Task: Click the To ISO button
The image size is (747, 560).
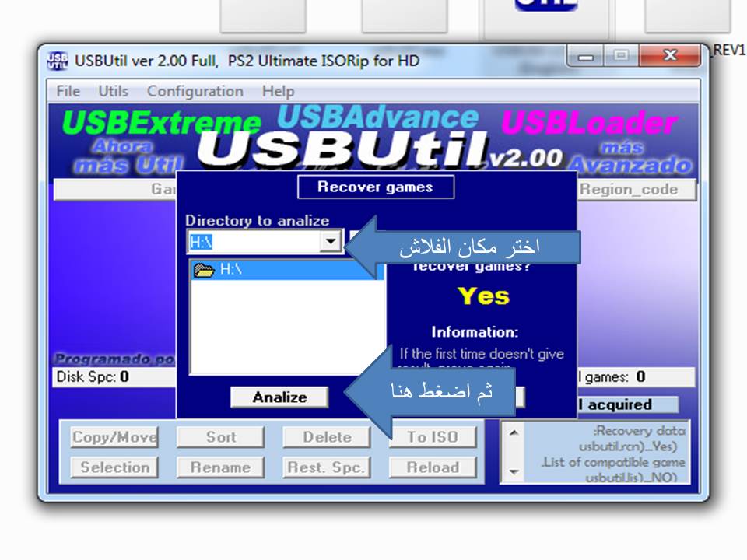Action: click(433, 436)
